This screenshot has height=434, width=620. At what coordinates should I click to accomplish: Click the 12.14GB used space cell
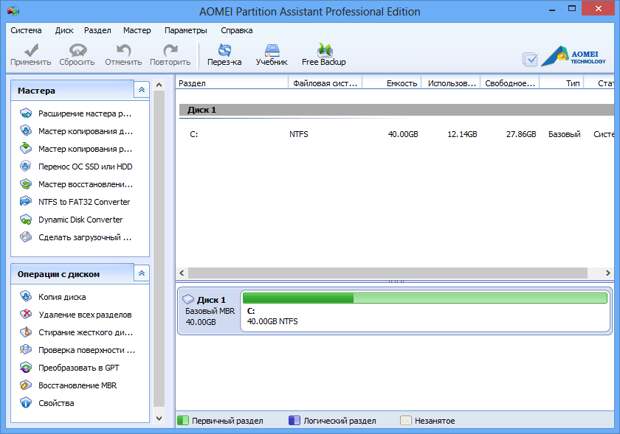(462, 134)
